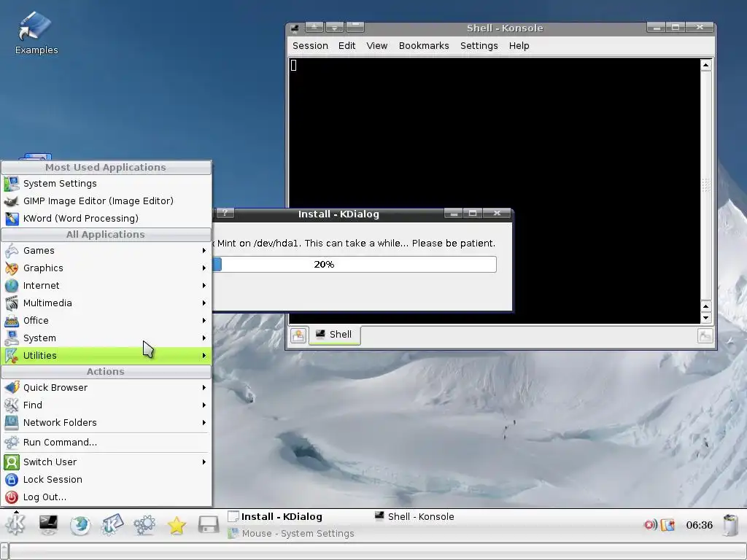Click the panel hide handle at bottom left
The width and height of the screenshot is (747, 560).
[4, 551]
